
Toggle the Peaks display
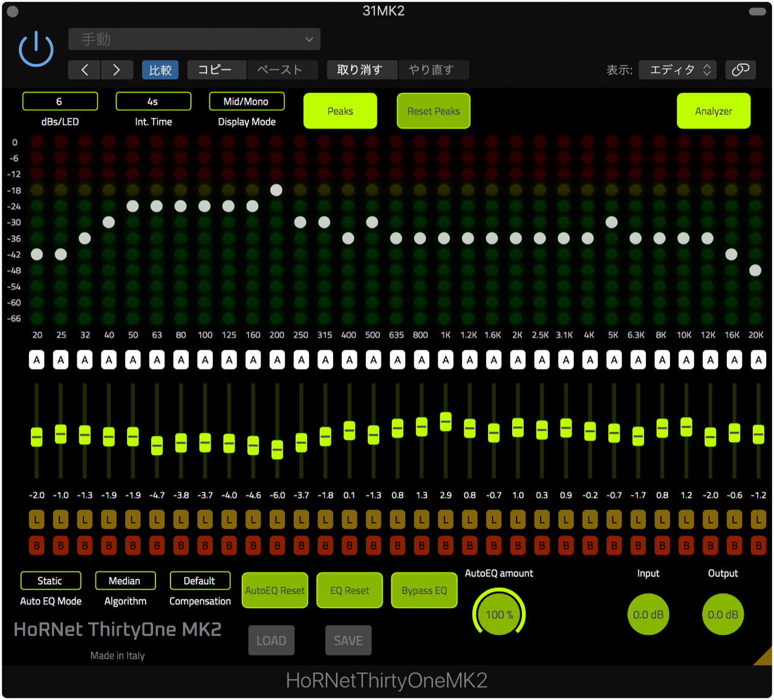pos(340,111)
